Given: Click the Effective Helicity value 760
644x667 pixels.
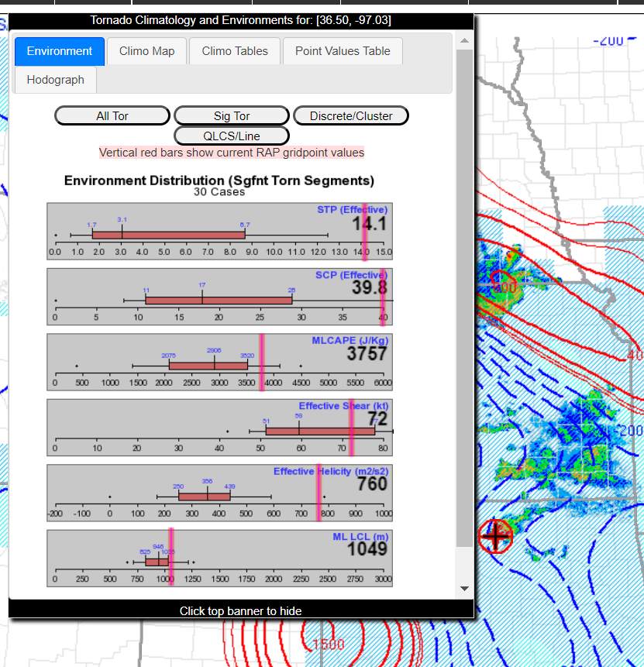Looking at the screenshot, I should coord(372,484).
